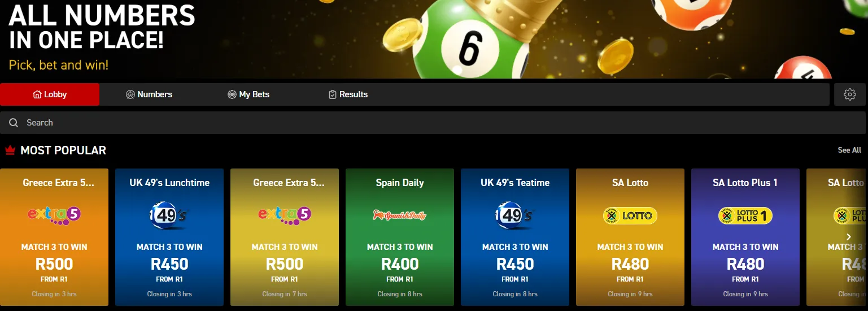Select the UK 49's Teatime card
The width and height of the screenshot is (868, 311).
click(x=515, y=237)
